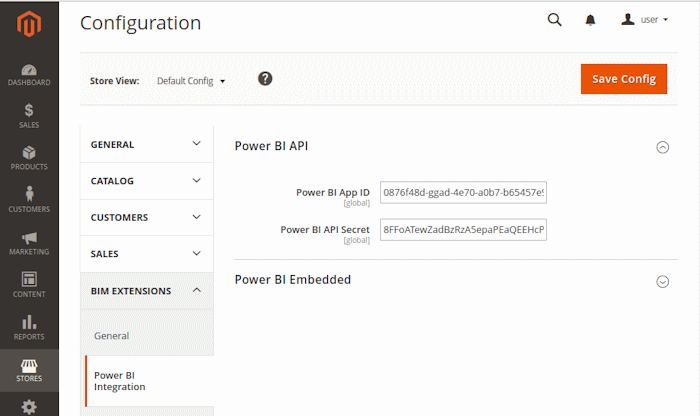
Task: Collapse the BIM EXTENSIONS tab
Action: tap(146, 291)
